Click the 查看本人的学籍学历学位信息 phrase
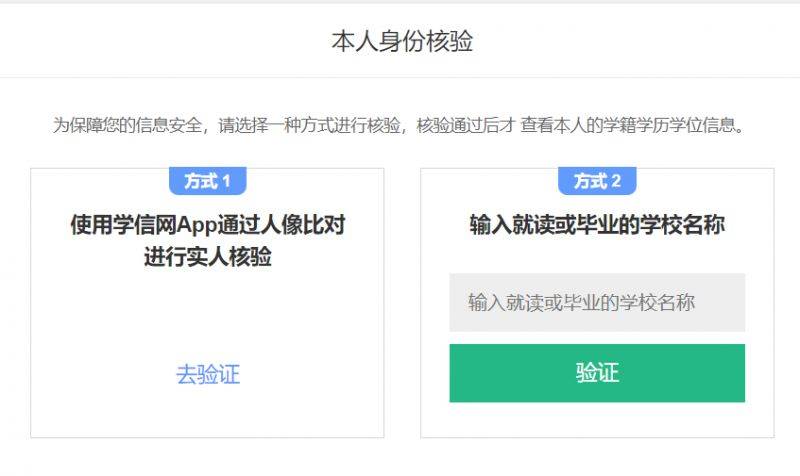The image size is (800, 476). point(630,127)
